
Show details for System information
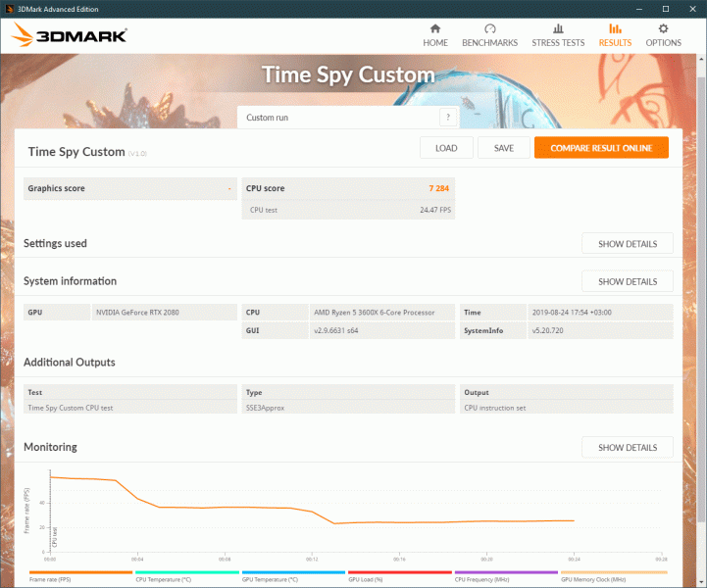point(628,281)
